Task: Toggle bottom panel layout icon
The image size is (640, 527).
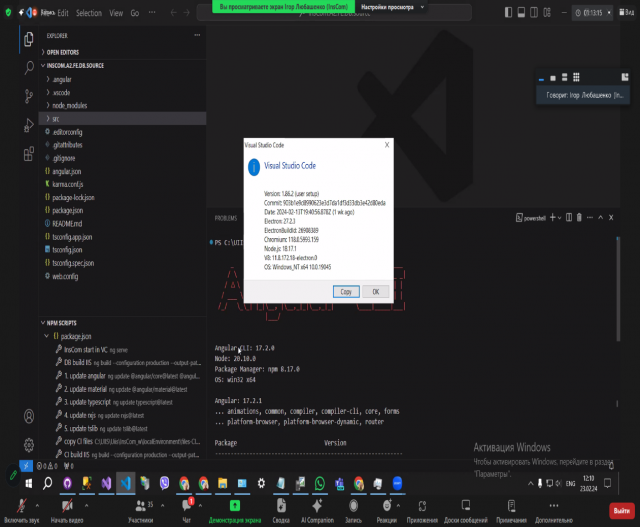Action: pos(521,13)
